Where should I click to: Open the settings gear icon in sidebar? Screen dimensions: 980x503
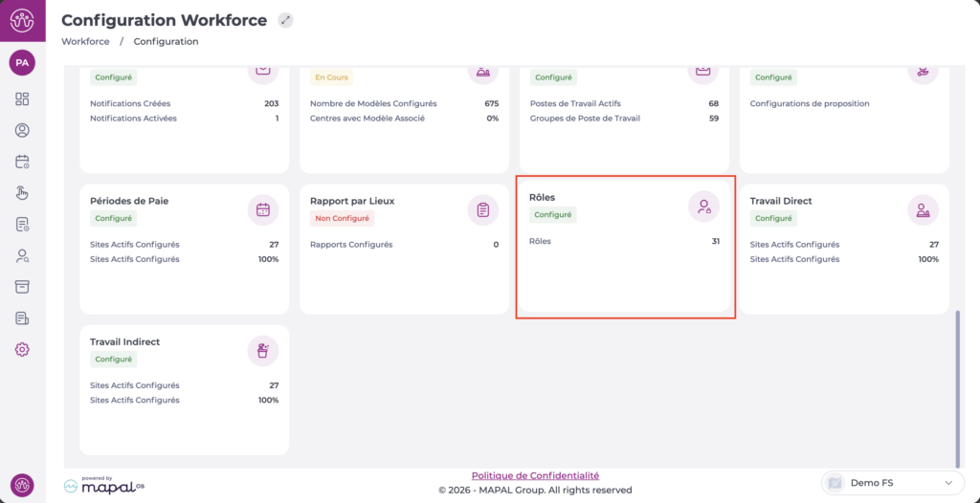point(22,350)
